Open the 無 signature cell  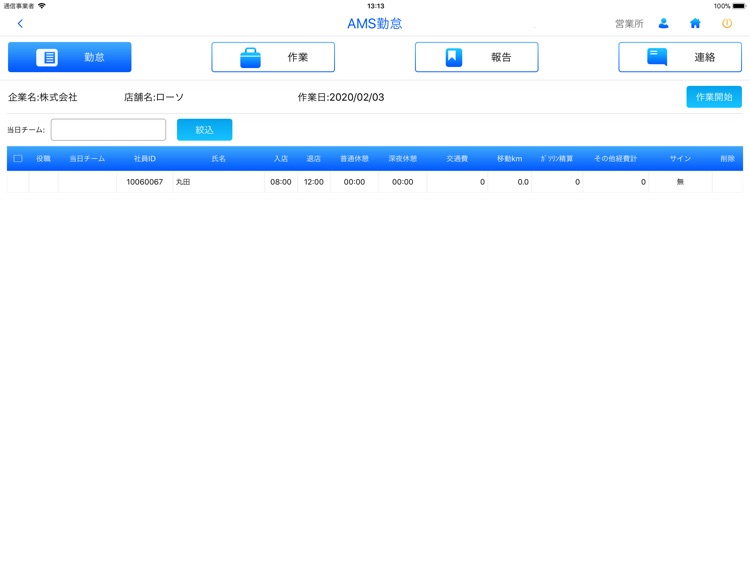[680, 182]
